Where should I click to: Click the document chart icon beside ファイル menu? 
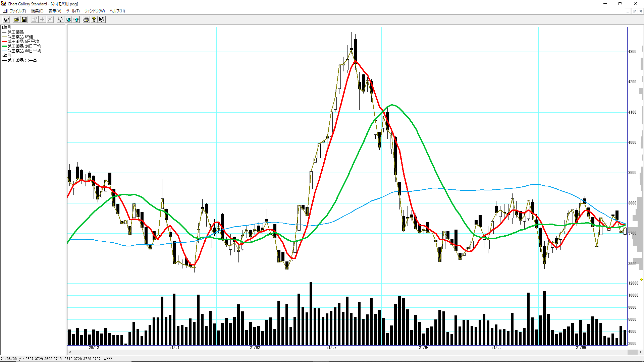point(5,11)
